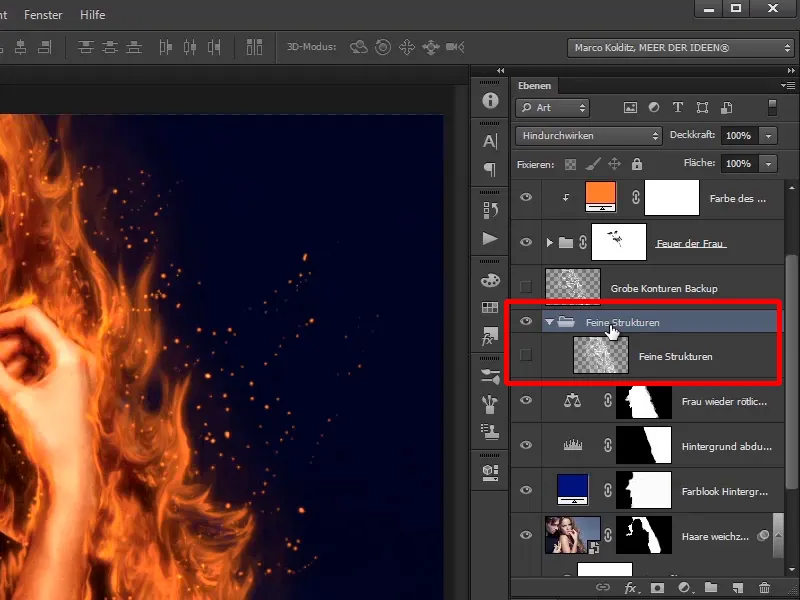Create new group folder icon

click(x=711, y=588)
